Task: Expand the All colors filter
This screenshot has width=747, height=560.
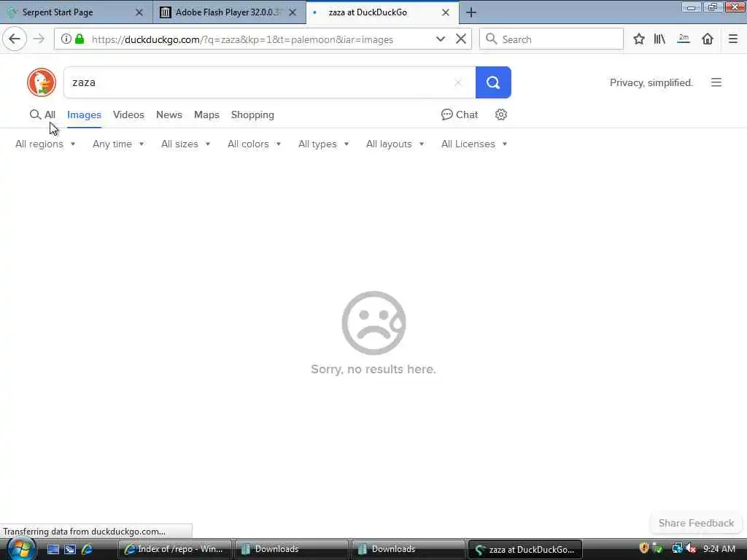Action: click(254, 144)
